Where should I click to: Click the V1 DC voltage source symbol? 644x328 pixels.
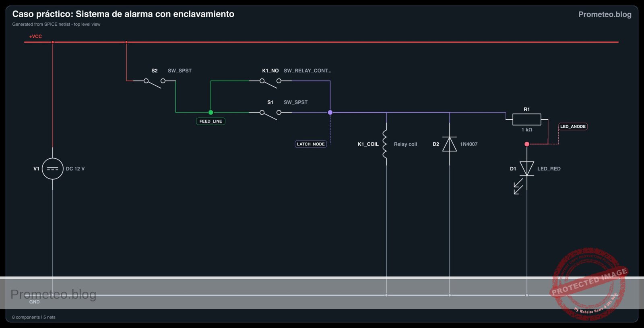pyautogui.click(x=53, y=168)
